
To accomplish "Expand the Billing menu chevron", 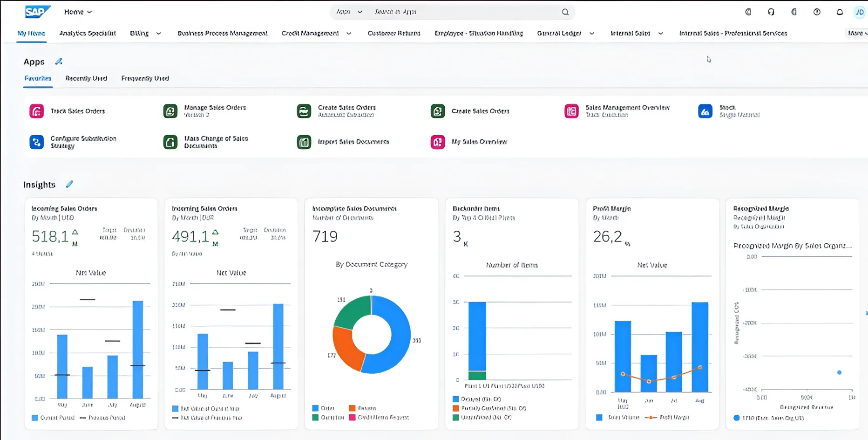I will (158, 34).
